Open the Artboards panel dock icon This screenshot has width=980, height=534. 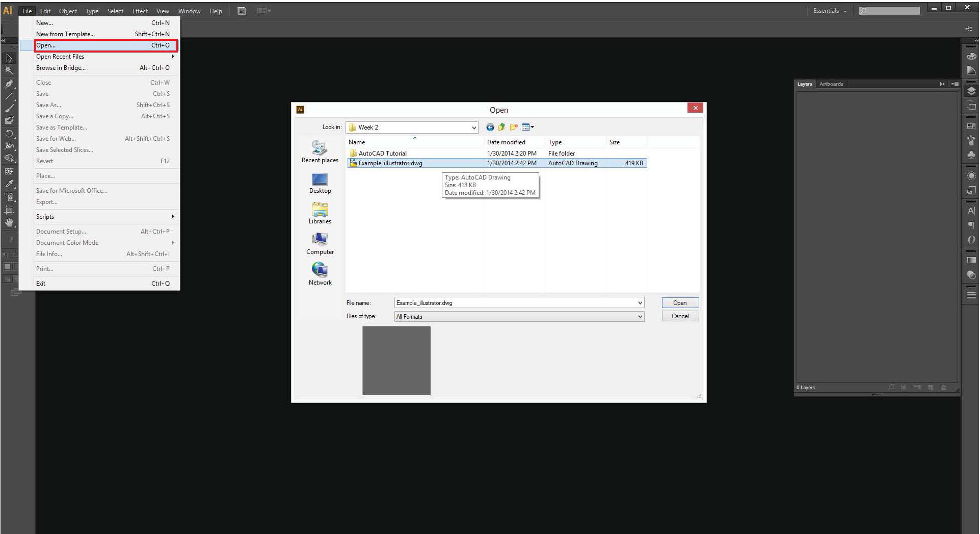(971, 105)
